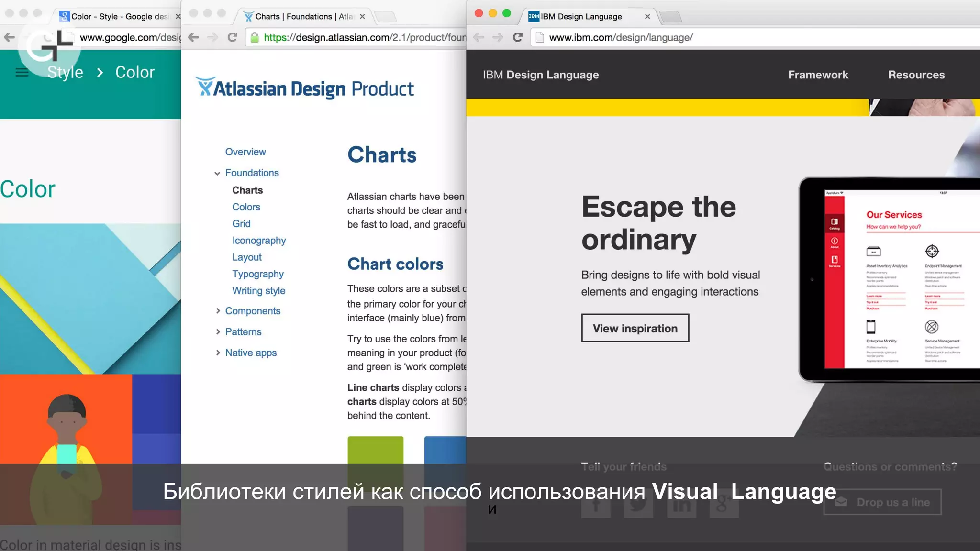
Task: Expand the Native apps section arrow
Action: 218,353
